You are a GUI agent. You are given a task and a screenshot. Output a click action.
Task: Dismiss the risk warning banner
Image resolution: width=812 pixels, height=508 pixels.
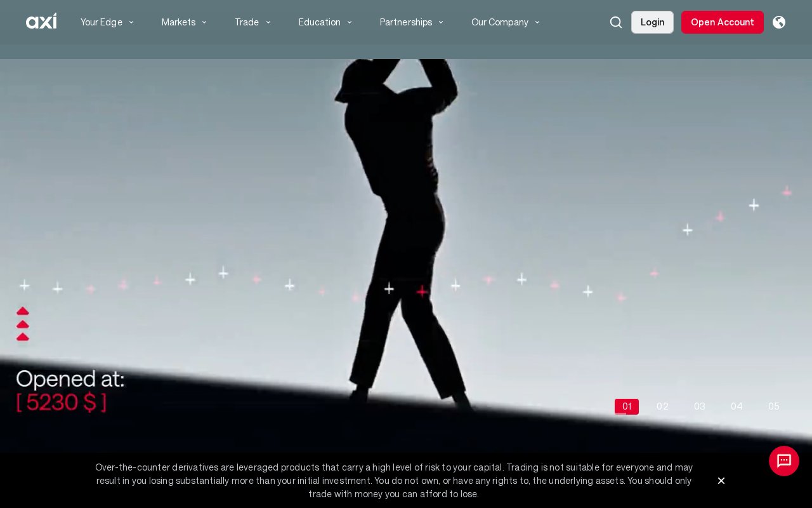(x=721, y=481)
